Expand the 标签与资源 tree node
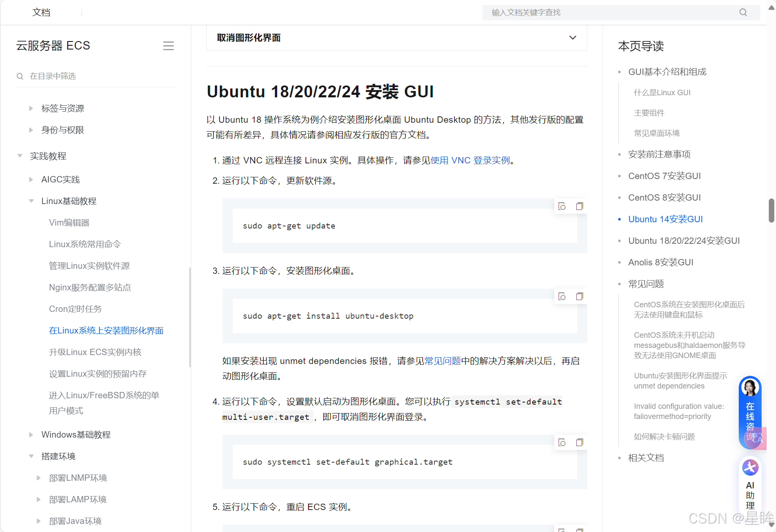This screenshot has width=776, height=532. pos(31,108)
